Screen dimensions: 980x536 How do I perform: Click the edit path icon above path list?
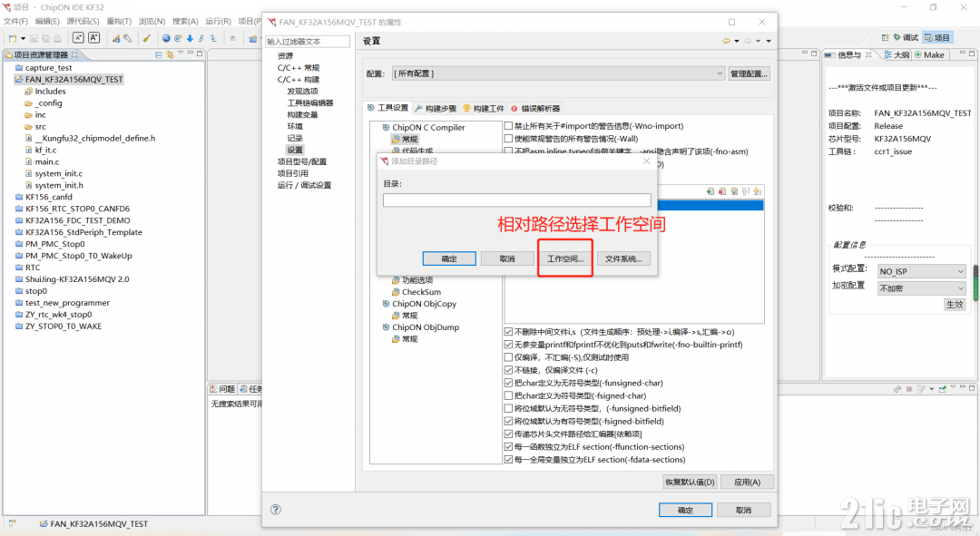(734, 191)
